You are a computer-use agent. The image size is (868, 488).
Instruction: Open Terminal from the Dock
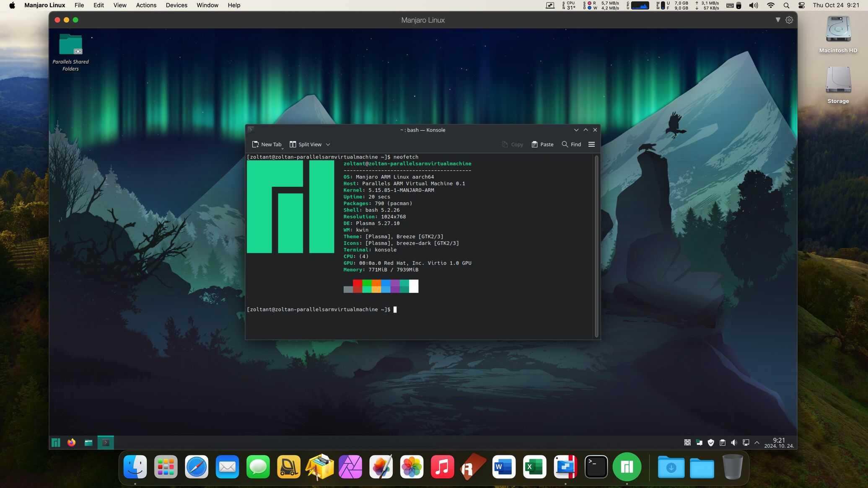[596, 467]
